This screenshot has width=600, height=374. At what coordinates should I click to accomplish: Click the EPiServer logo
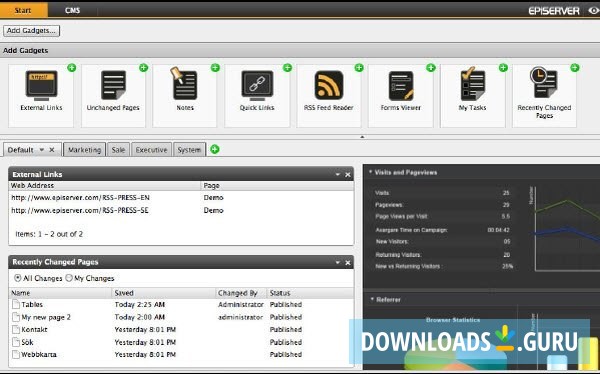[x=554, y=11]
